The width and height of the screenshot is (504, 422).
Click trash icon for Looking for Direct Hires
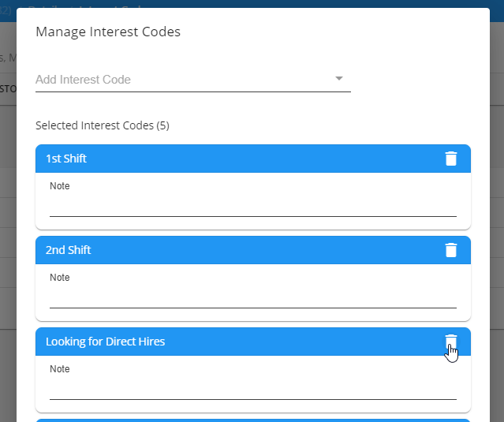450,342
